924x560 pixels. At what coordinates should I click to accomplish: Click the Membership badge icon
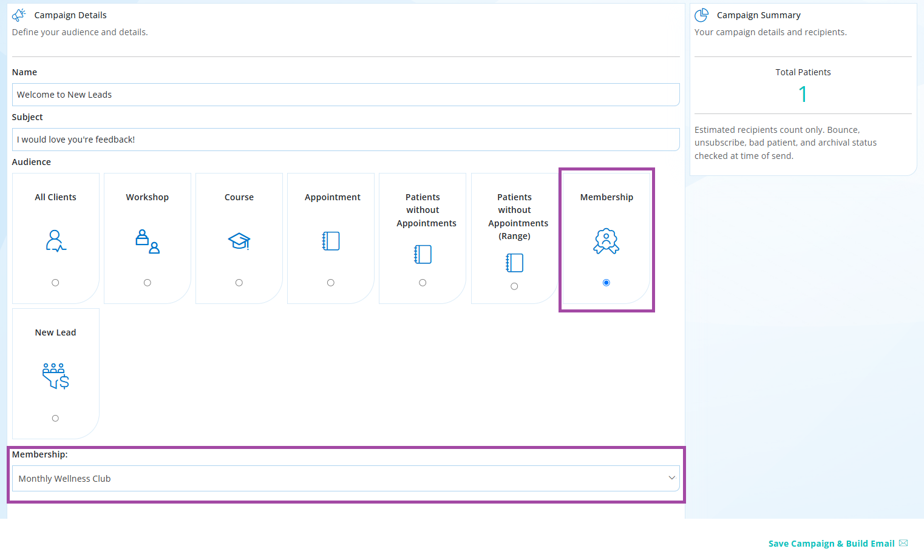coord(606,241)
